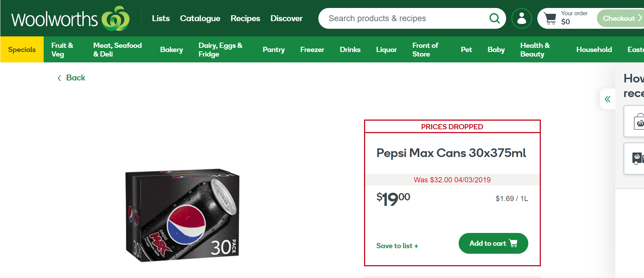This screenshot has width=644, height=278.
Task: Open the Drinks category
Action: pos(350,50)
